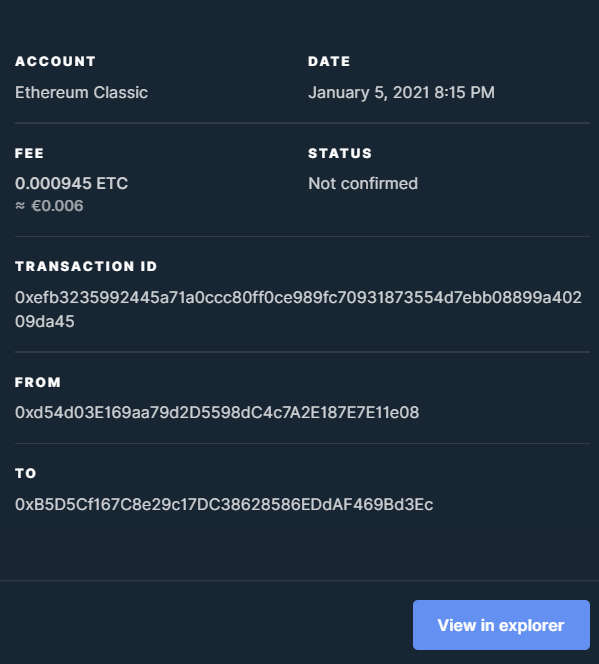Click the 8:15 PM time text
The image size is (599, 664).
click(x=464, y=92)
